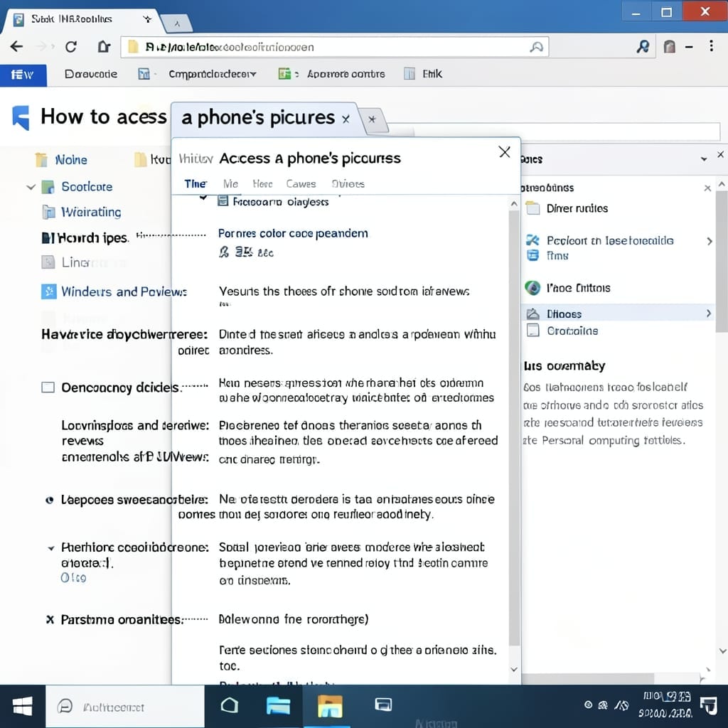This screenshot has width=728, height=728.
Task: Click the Nolne folder in sidebar
Action: [x=70, y=160]
